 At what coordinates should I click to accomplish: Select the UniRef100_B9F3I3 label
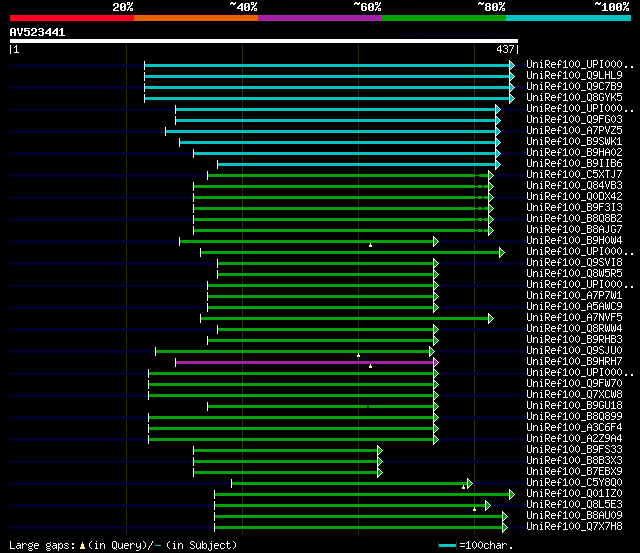tap(574, 208)
